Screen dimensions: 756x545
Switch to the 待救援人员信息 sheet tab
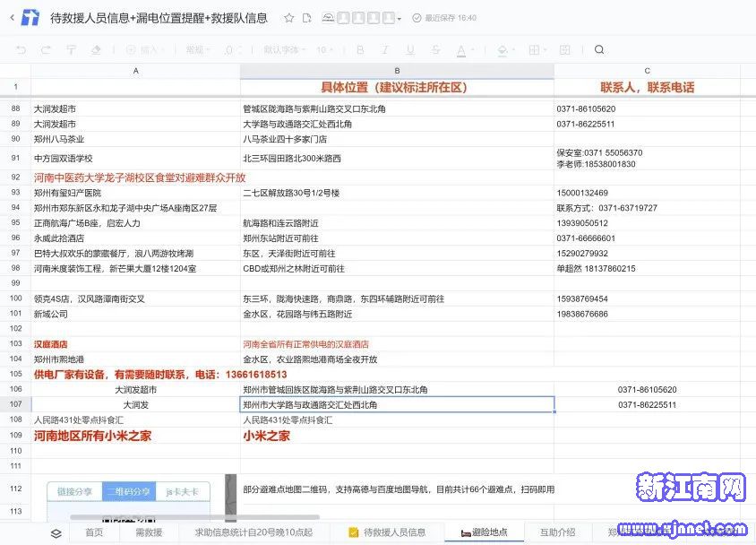(x=387, y=532)
